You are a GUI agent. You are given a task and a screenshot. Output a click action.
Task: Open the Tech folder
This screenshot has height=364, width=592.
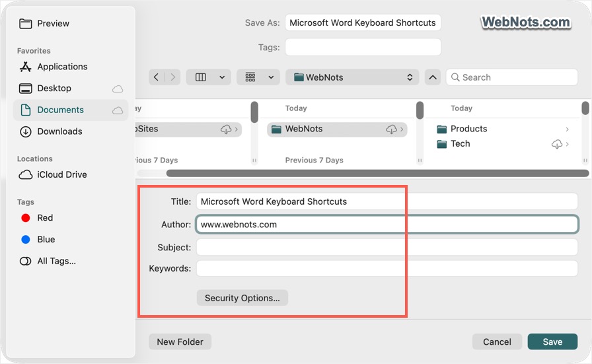(461, 144)
